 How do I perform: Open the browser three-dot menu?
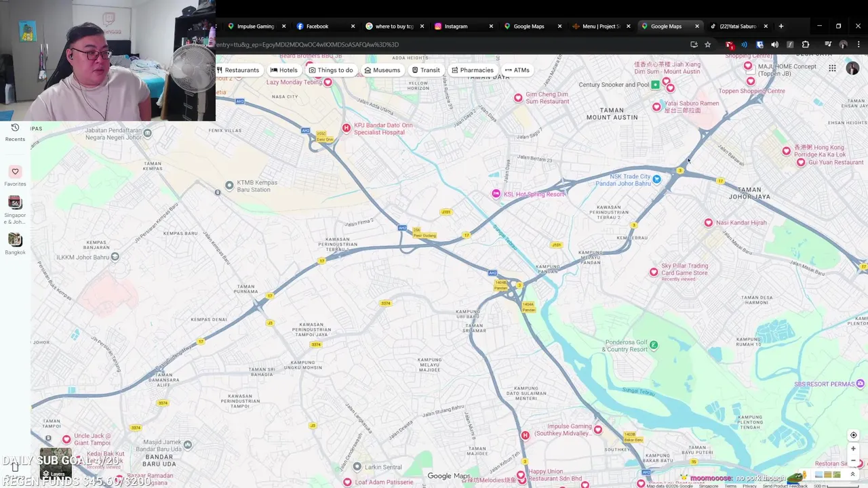coord(859,45)
